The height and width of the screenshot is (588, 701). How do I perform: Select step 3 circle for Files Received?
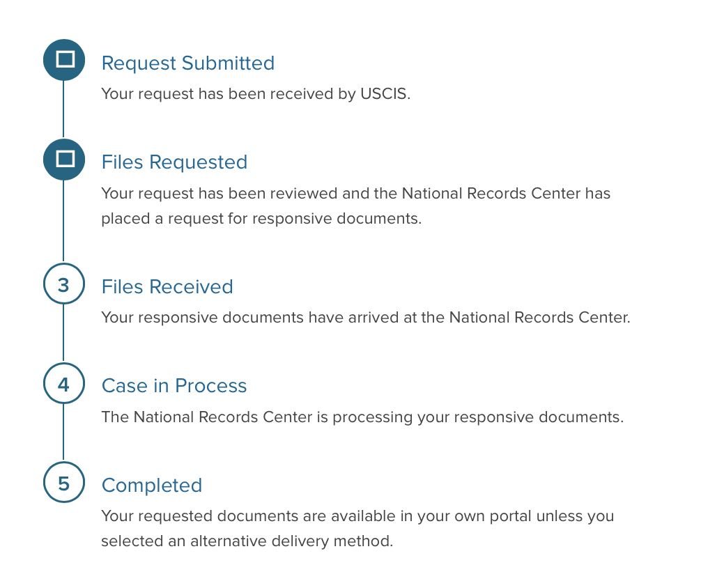[64, 284]
